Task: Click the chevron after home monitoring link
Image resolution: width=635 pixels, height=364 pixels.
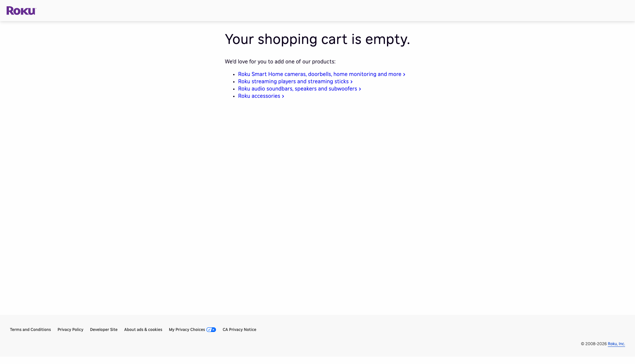Action: click(x=404, y=74)
